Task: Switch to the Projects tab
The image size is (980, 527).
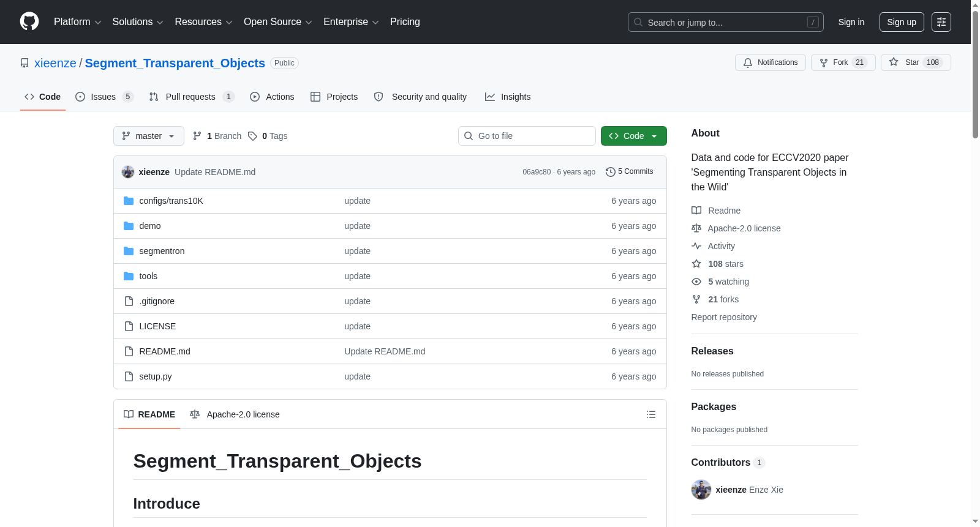Action: click(334, 97)
